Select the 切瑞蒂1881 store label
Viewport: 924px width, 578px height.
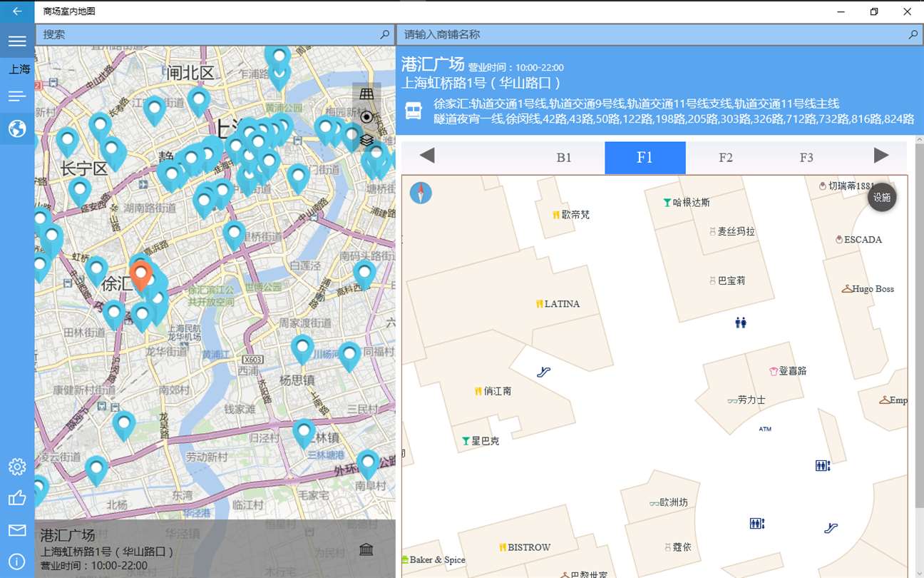click(847, 186)
